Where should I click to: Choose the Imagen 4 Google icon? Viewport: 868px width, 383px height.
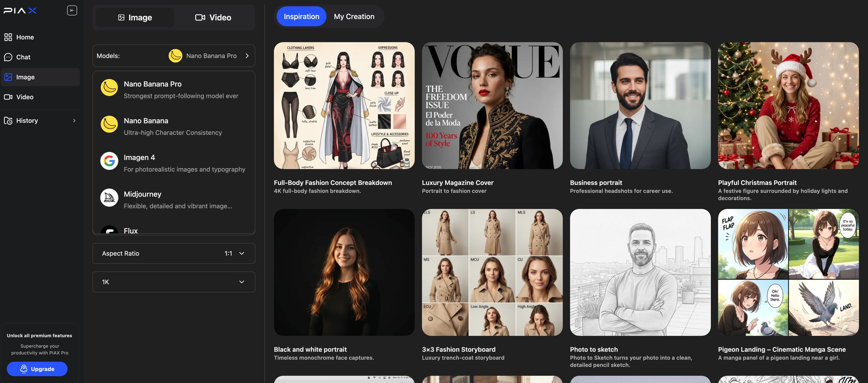pos(109,161)
